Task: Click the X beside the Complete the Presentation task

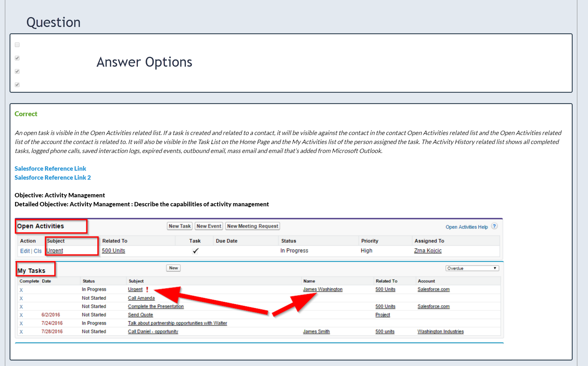Action: click(x=21, y=307)
